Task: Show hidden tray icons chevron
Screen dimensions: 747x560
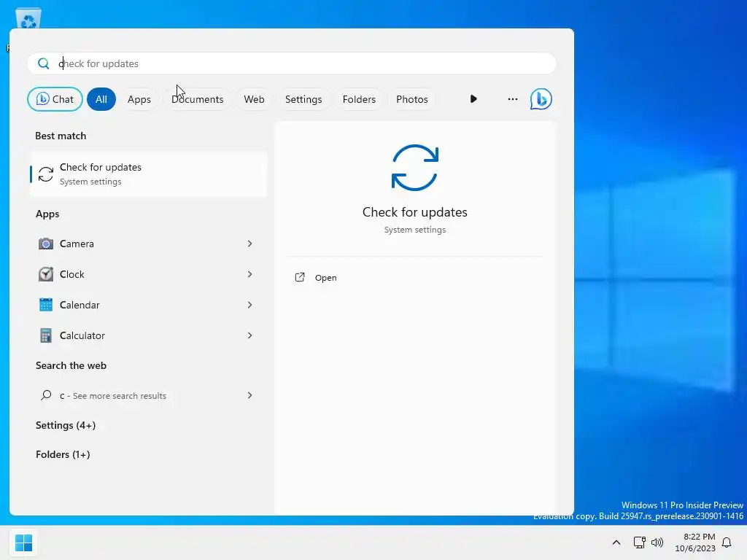Action: point(616,542)
